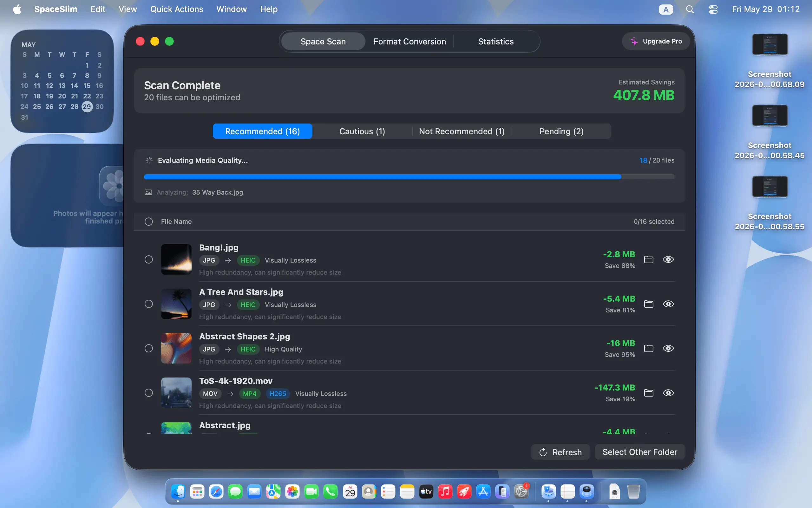Screen dimensions: 812x508
Task: Open the Trash in the dock
Action: click(x=633, y=492)
